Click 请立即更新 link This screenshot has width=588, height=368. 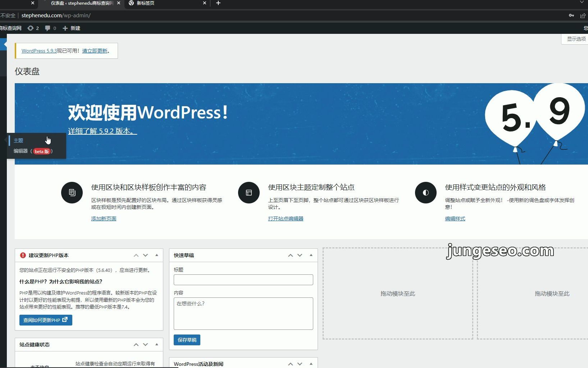coord(95,51)
